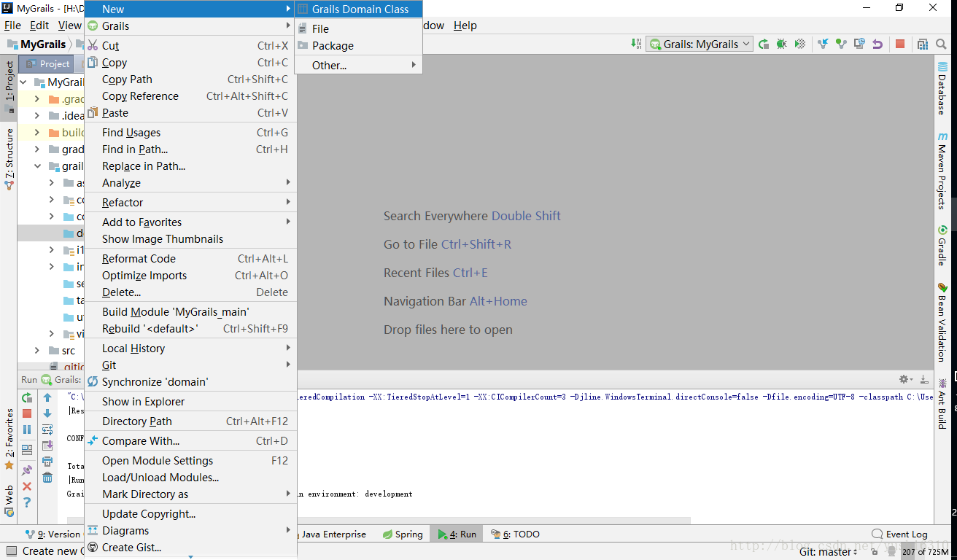Screen dimensions: 957x560
Task: Click the Pin Tab icon in Run panel
Action: (x=27, y=470)
